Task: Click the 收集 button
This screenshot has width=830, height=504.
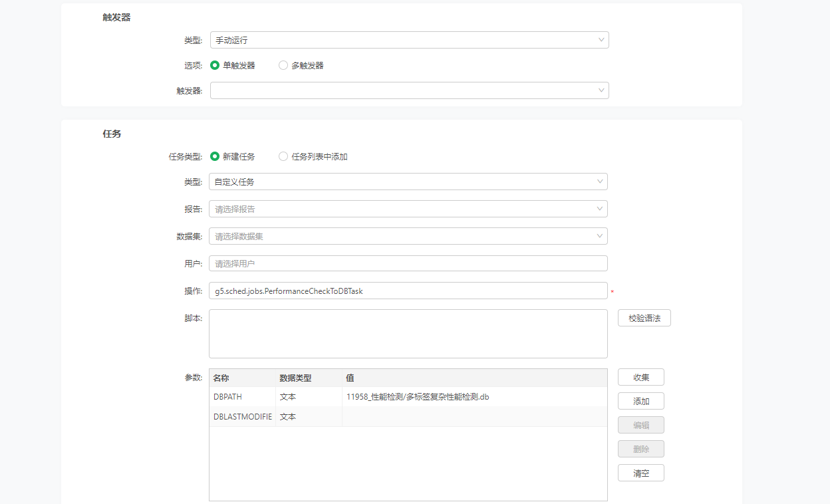Action: pyautogui.click(x=641, y=377)
